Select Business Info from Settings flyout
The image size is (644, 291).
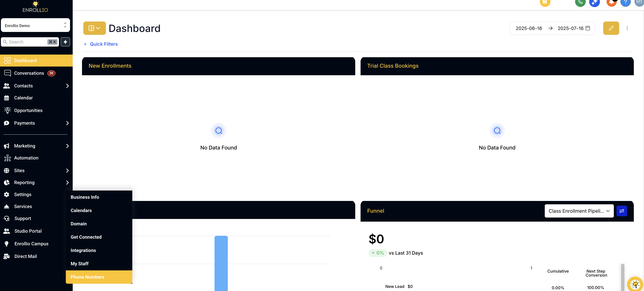[99, 197]
